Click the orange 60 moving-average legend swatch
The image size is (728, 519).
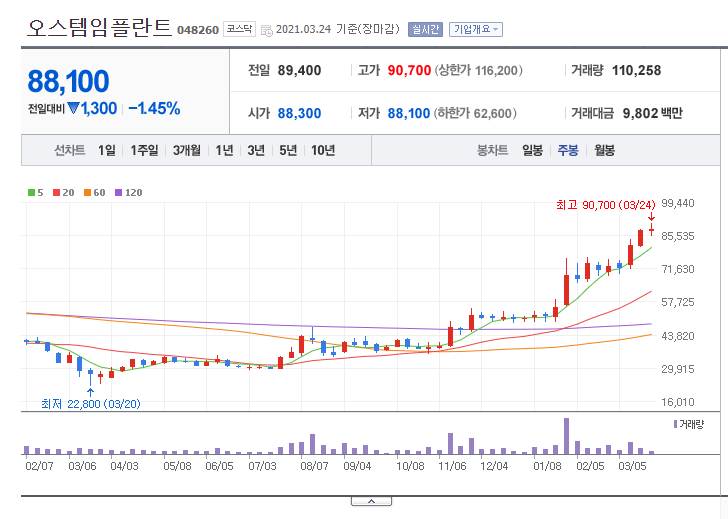tap(87, 193)
